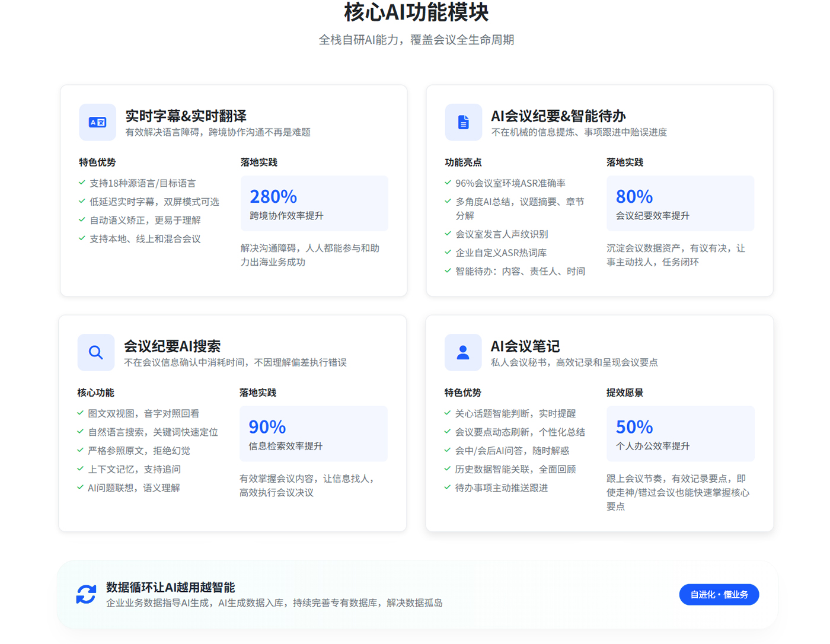
Task: Click the 90% 信息检索效率提升 highlight panel
Action: click(314, 433)
